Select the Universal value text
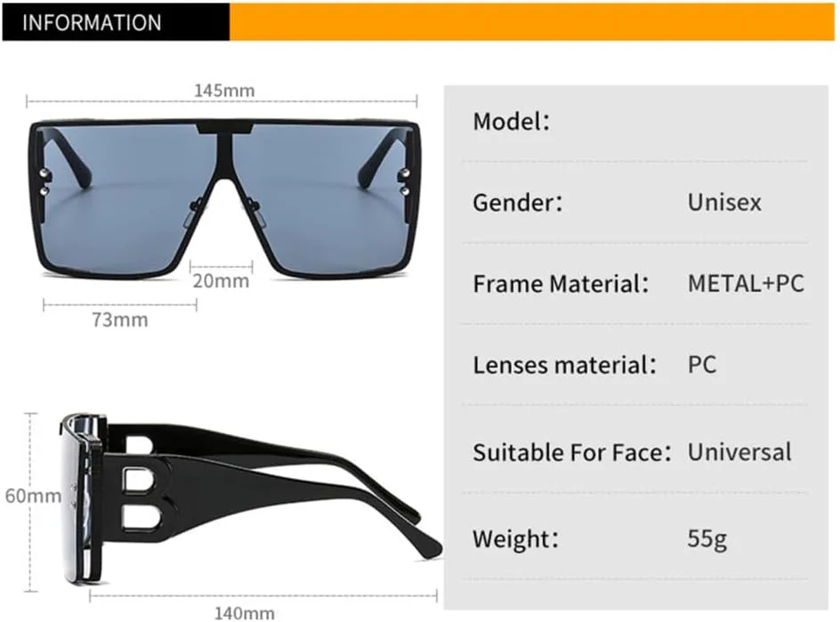The height and width of the screenshot is (622, 840). coord(739,452)
